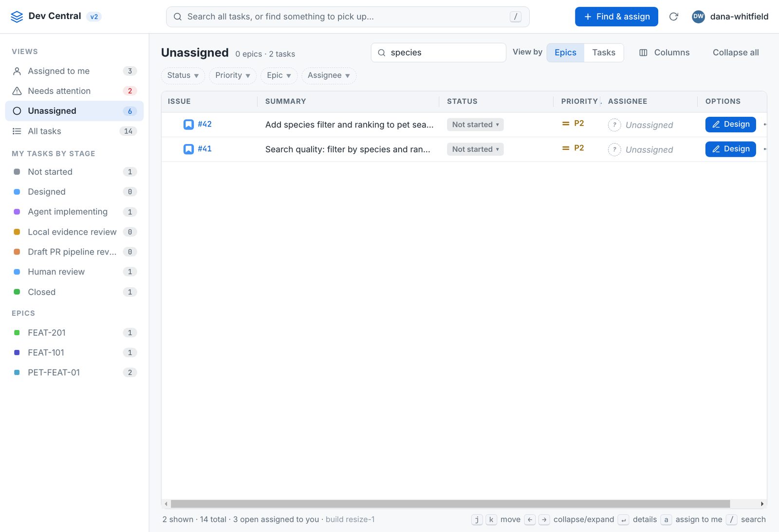The width and height of the screenshot is (779, 532).
Task: Click the P2 priority icon on #41
Action: click(x=566, y=148)
